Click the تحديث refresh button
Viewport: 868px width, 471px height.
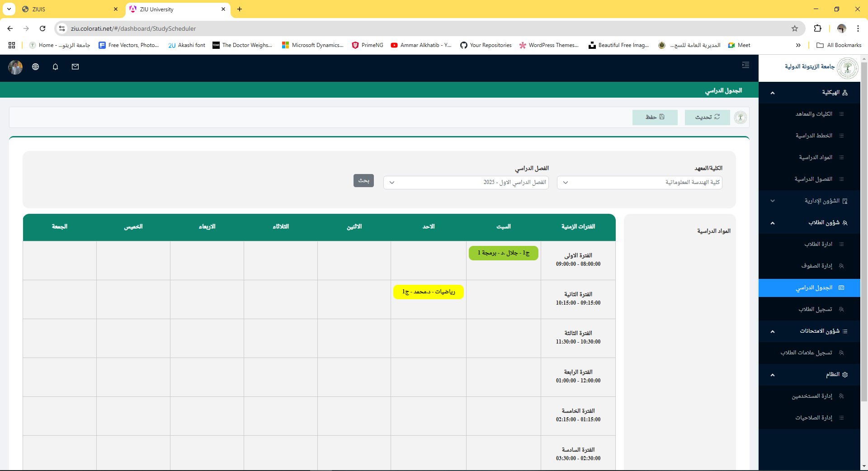(707, 117)
